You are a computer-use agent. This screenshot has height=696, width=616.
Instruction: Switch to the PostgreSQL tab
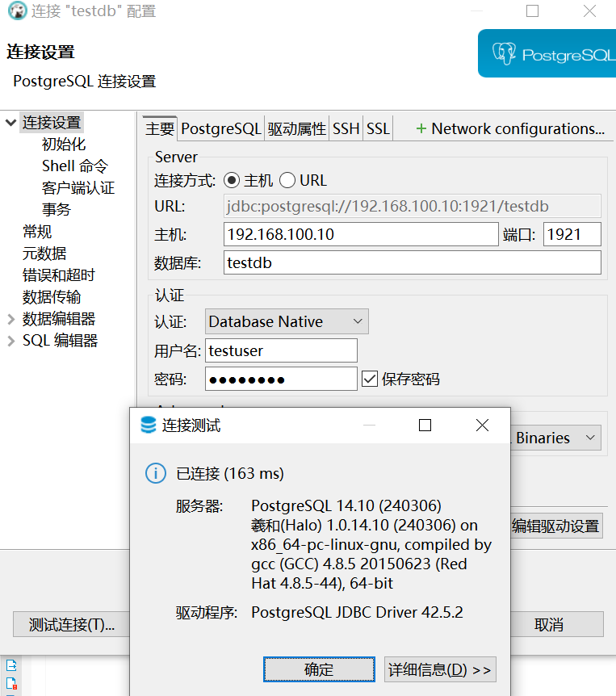tap(220, 128)
